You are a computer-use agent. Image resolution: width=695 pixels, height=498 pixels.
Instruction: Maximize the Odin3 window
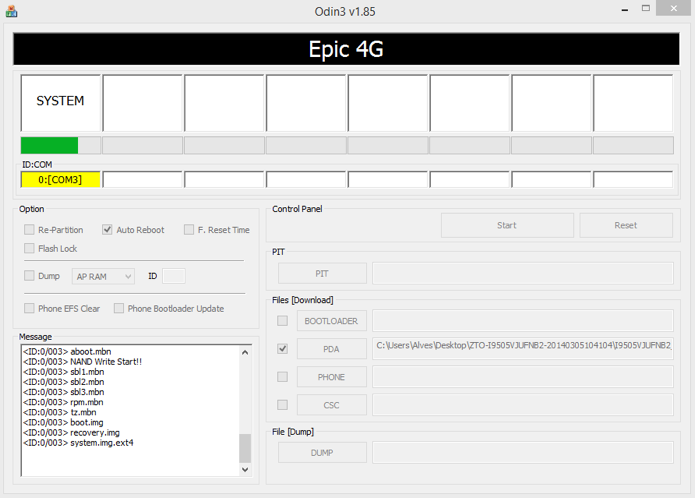click(x=646, y=8)
